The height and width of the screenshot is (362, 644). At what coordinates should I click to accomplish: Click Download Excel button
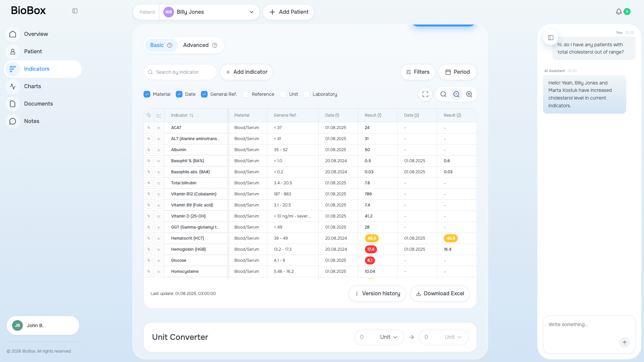click(x=440, y=294)
